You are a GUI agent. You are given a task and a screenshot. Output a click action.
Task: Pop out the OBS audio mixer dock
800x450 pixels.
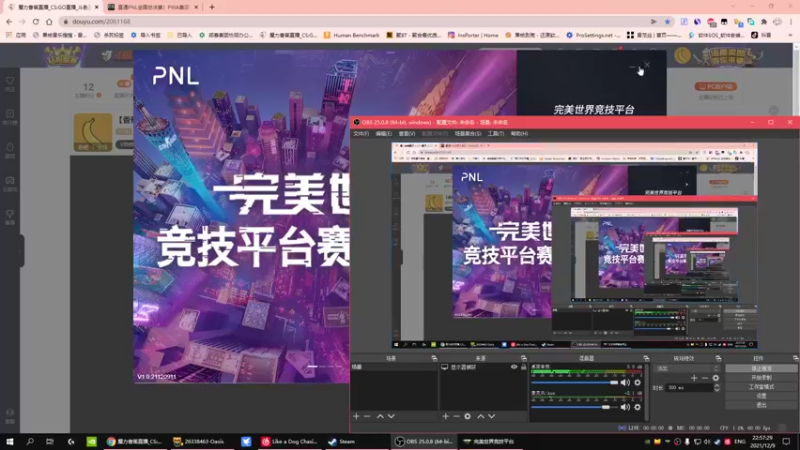tap(646, 358)
